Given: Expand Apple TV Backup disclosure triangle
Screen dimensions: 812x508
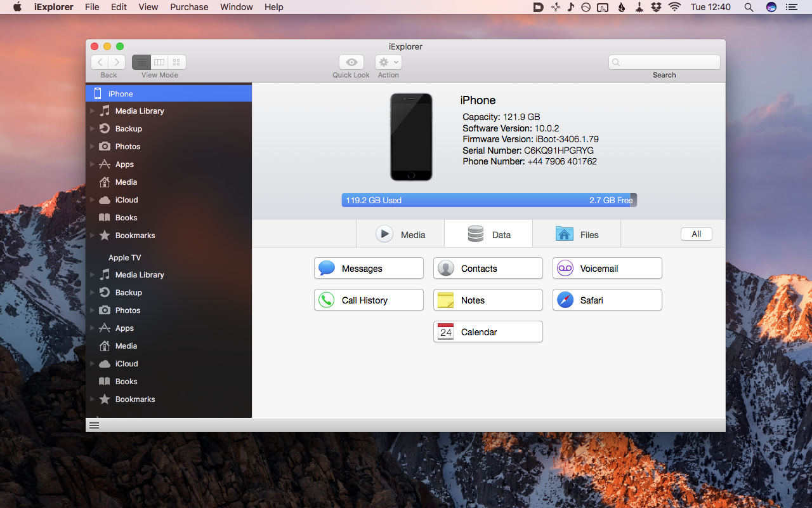Looking at the screenshot, I should (92, 292).
